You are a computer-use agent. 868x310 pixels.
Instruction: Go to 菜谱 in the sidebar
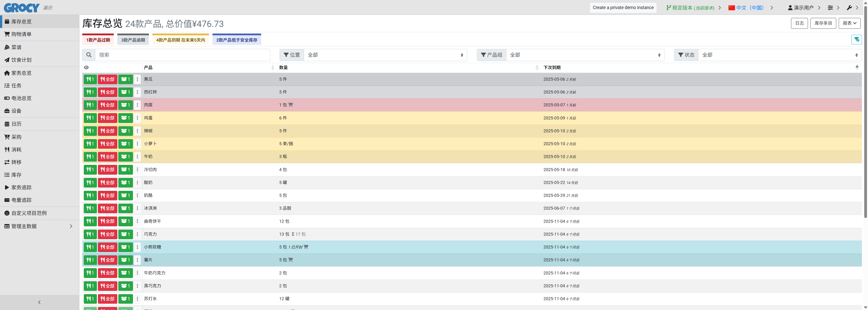pos(16,47)
